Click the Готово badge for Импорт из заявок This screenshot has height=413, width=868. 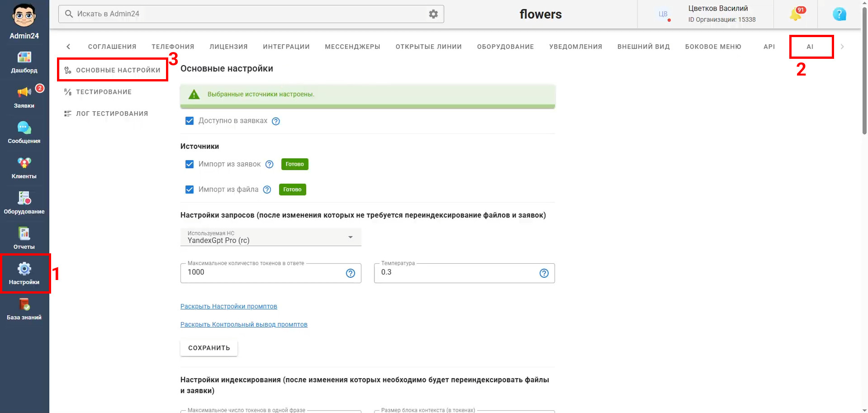295,164
